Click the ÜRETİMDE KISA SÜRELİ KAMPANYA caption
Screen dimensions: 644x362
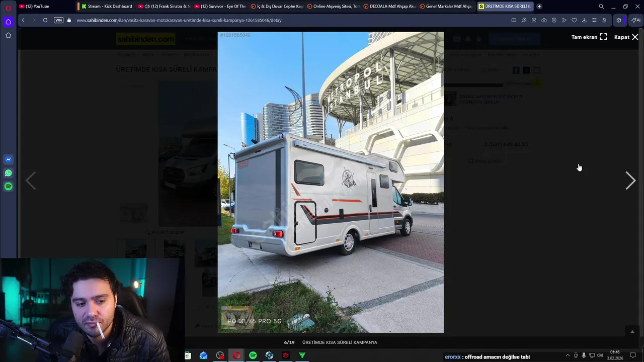[x=340, y=342]
